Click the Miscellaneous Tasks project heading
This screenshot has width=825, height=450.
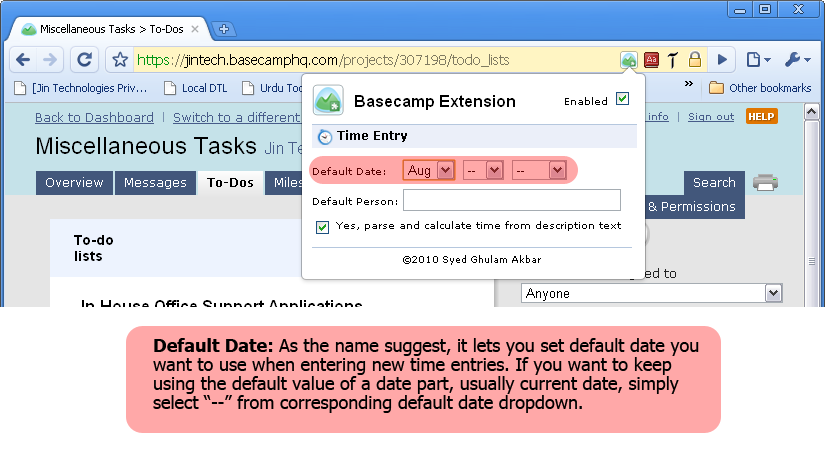(x=146, y=146)
